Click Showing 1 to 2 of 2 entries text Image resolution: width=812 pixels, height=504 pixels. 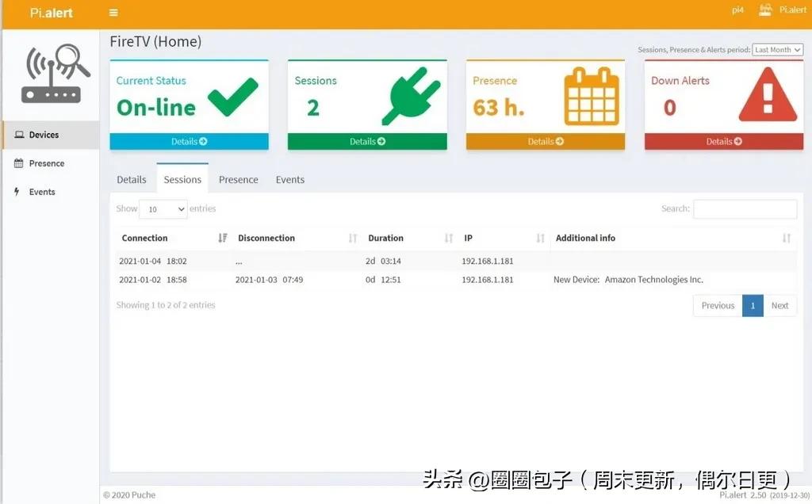[x=166, y=305]
